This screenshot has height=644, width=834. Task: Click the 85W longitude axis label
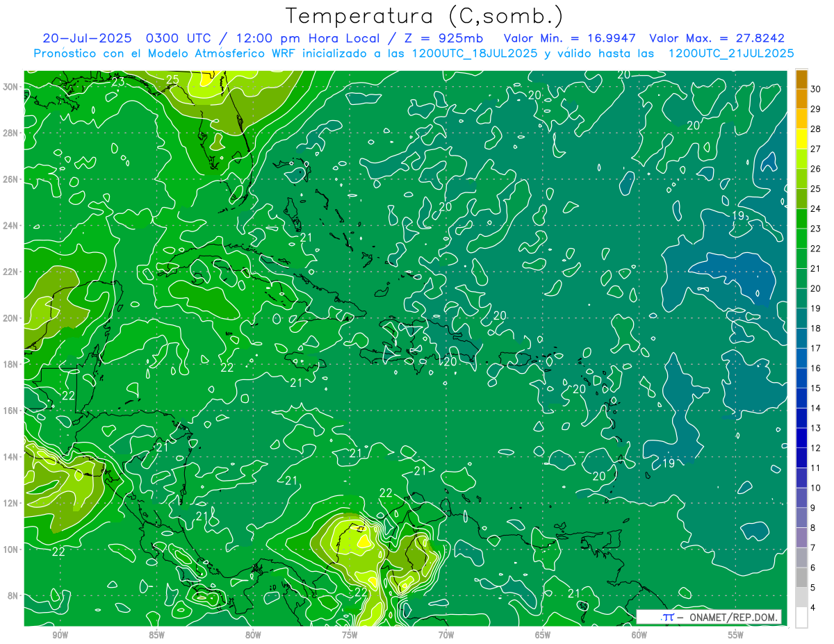click(x=156, y=636)
